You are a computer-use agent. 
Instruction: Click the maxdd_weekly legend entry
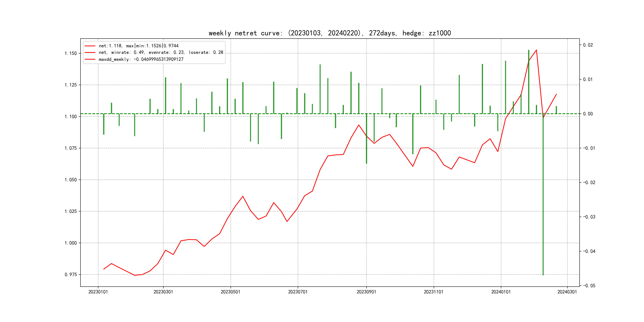(141, 59)
